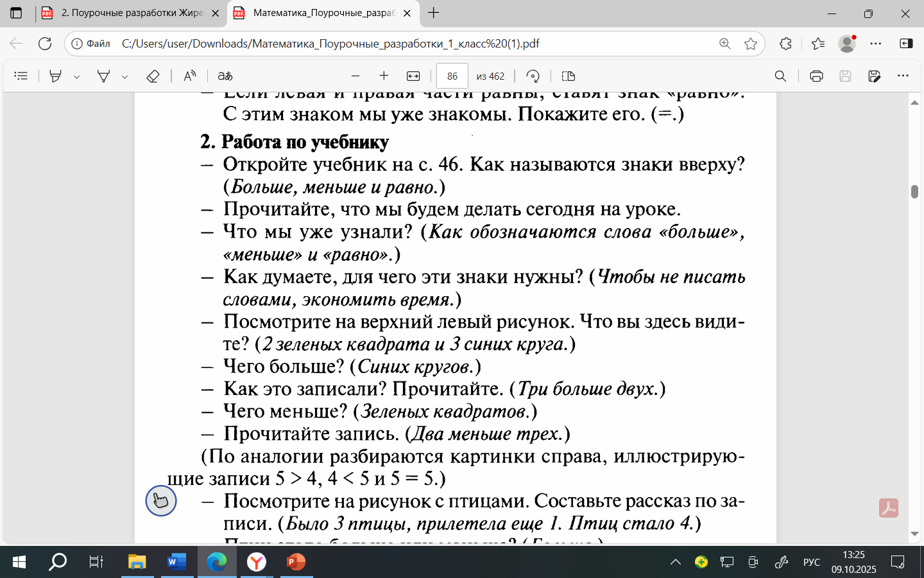Zoom out using the minus button
This screenshot has width=924, height=578.
pyautogui.click(x=355, y=76)
